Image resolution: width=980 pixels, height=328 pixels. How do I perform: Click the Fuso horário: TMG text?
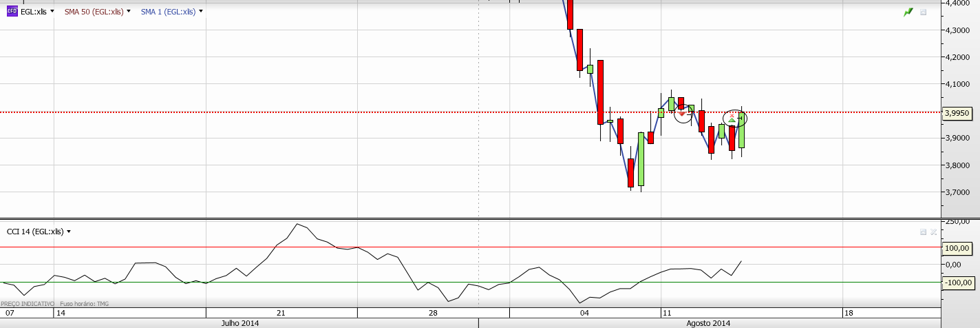85,303
